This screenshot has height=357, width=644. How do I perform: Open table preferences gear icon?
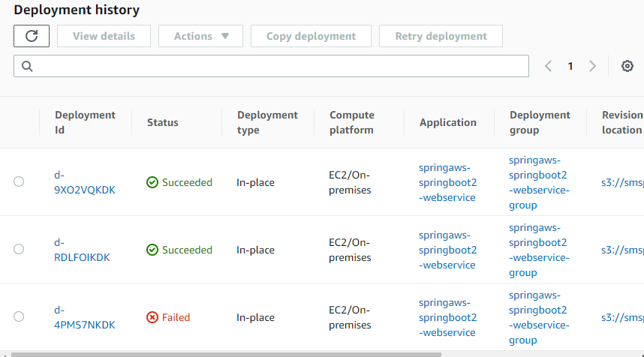(x=627, y=66)
